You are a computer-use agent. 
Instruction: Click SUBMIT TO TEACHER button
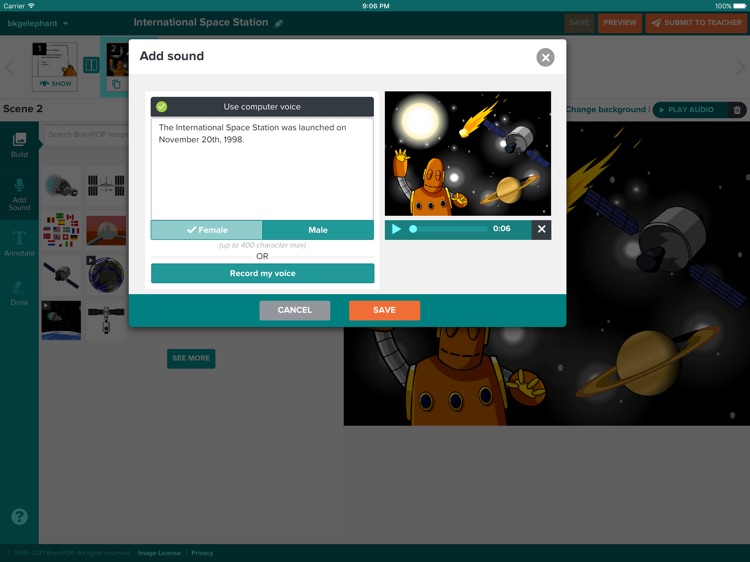[697, 23]
